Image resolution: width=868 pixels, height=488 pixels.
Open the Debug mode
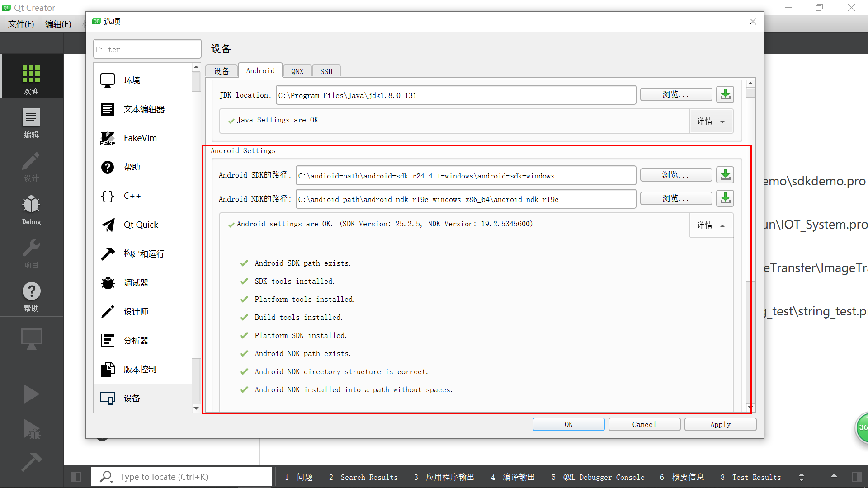click(x=31, y=209)
